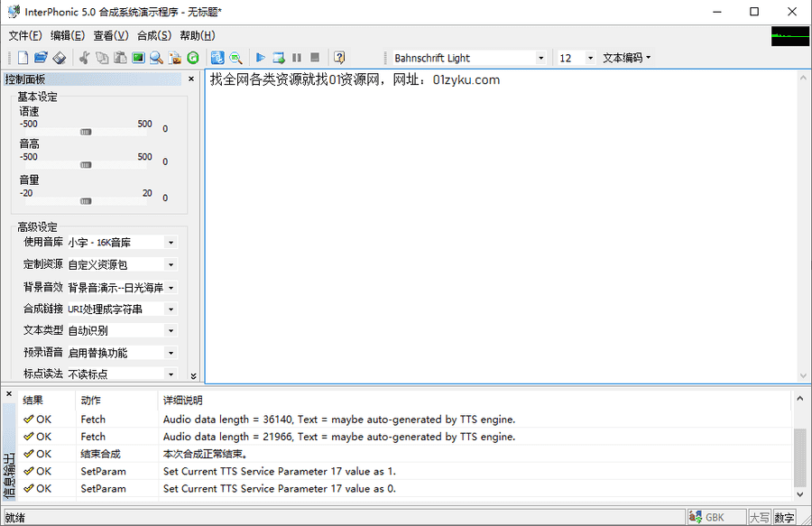Click the GBK encoding status bar indicator

click(x=716, y=517)
